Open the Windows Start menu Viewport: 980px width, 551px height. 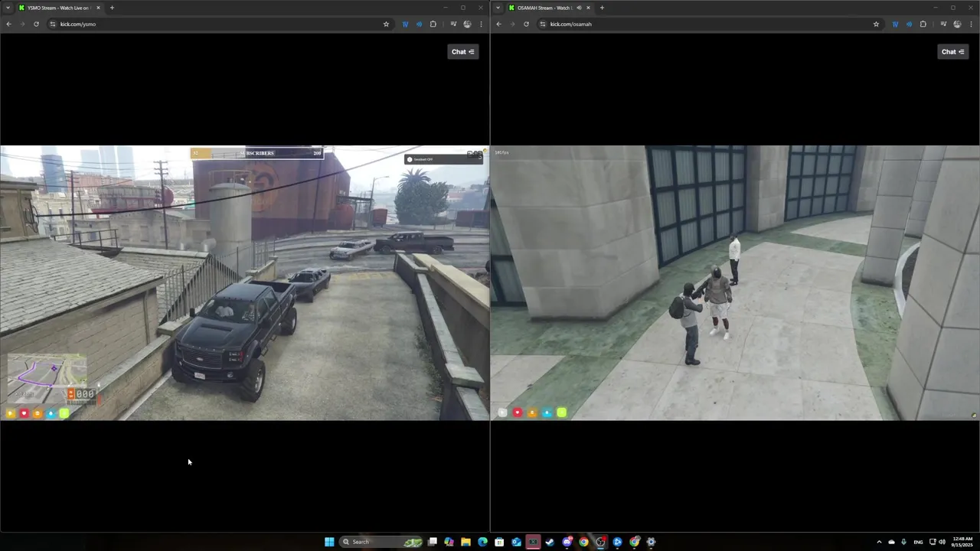(x=329, y=542)
